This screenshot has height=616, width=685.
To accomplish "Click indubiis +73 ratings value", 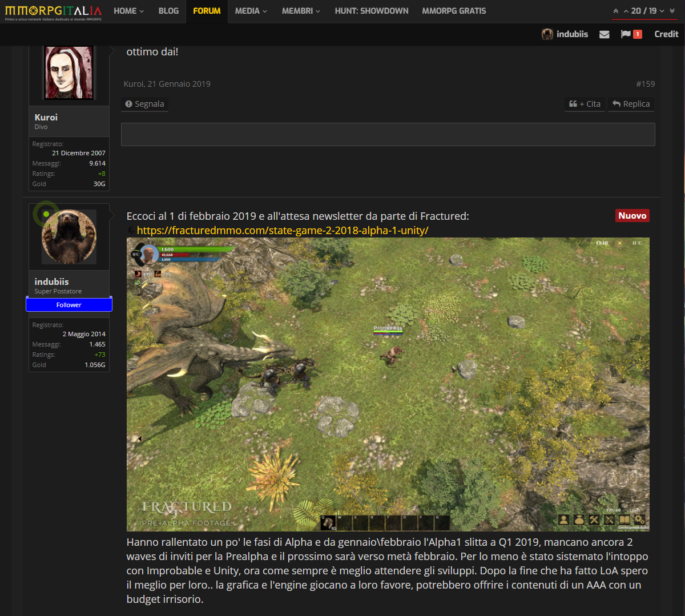I will pos(100,355).
